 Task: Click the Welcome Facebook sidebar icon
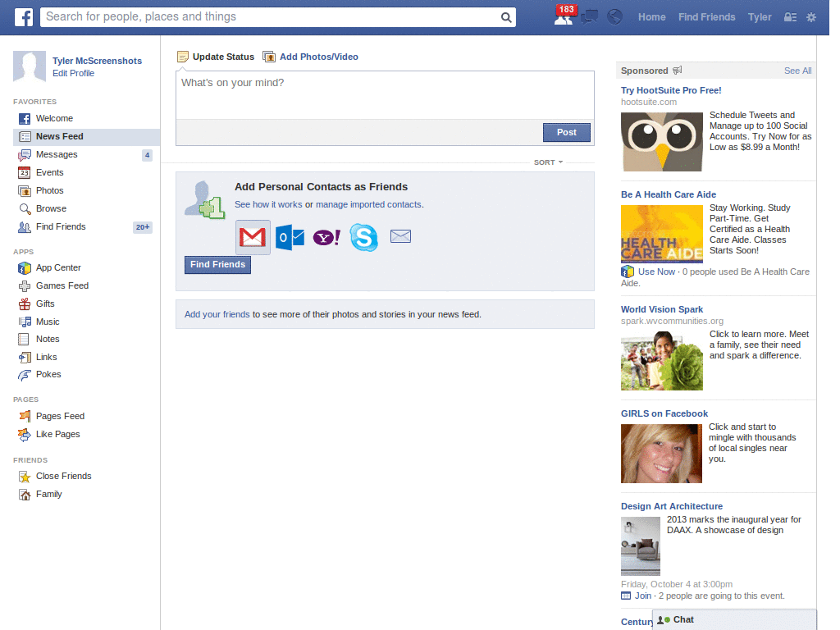click(x=24, y=119)
